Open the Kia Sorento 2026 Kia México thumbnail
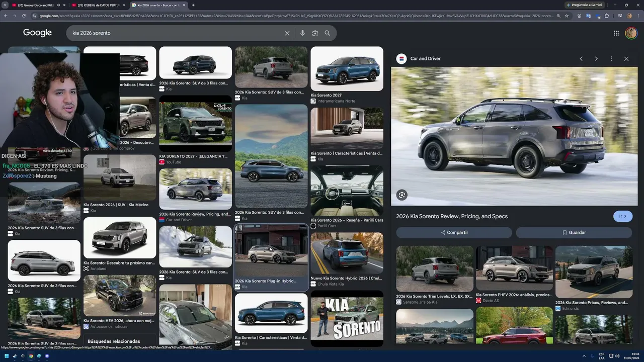 120,178
